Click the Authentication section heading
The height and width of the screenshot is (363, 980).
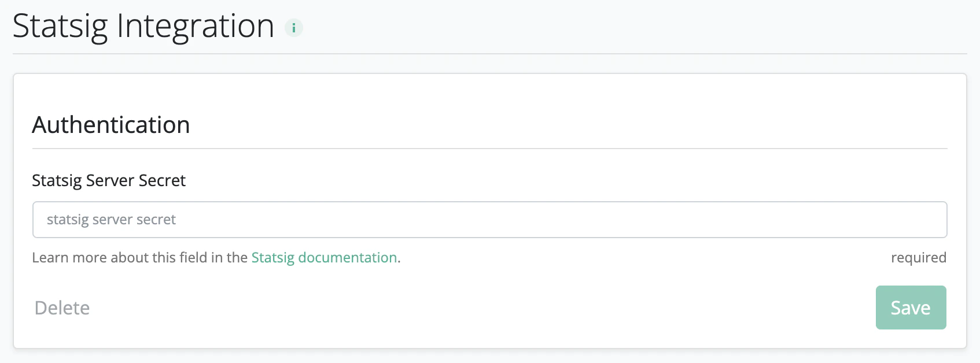point(111,125)
